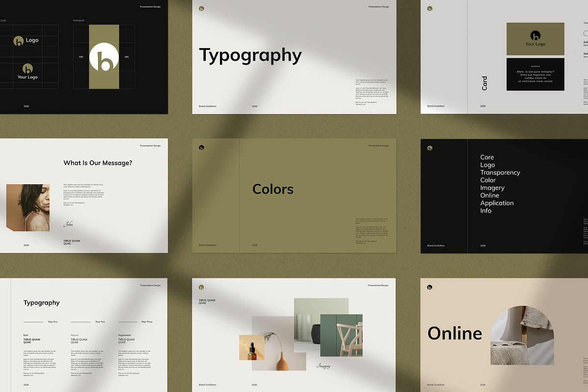Click the 'Step One' label
588x392 pixels.
[52, 322]
